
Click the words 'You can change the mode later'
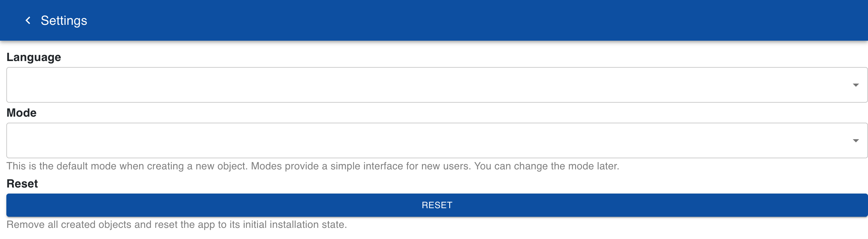(546, 166)
